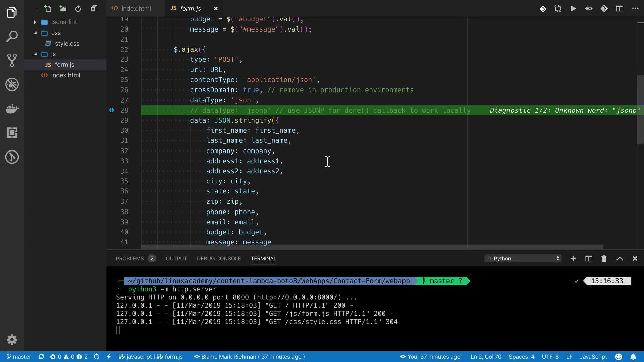644x362 pixels.
Task: Kill the terminal with trash icon
Action: point(604,259)
